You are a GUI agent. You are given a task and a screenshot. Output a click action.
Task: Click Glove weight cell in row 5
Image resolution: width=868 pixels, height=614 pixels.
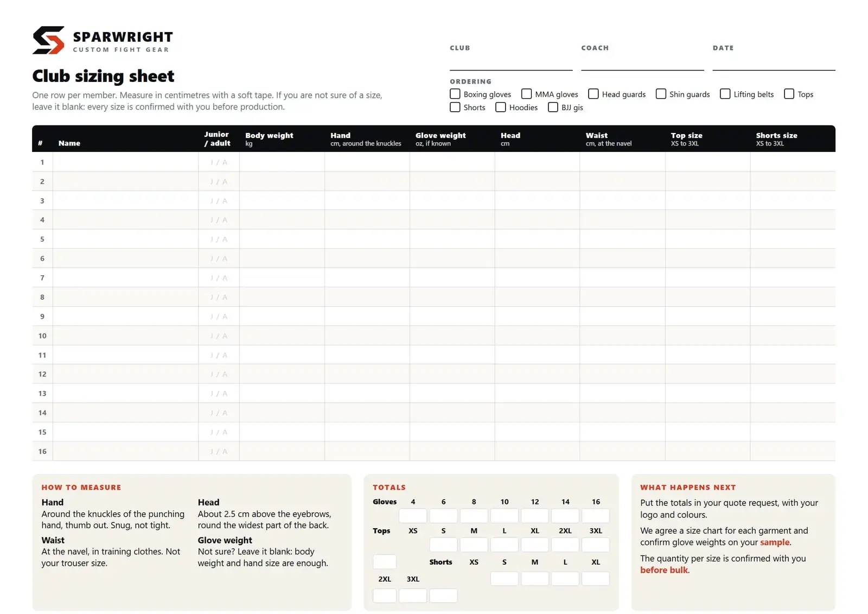(452, 239)
